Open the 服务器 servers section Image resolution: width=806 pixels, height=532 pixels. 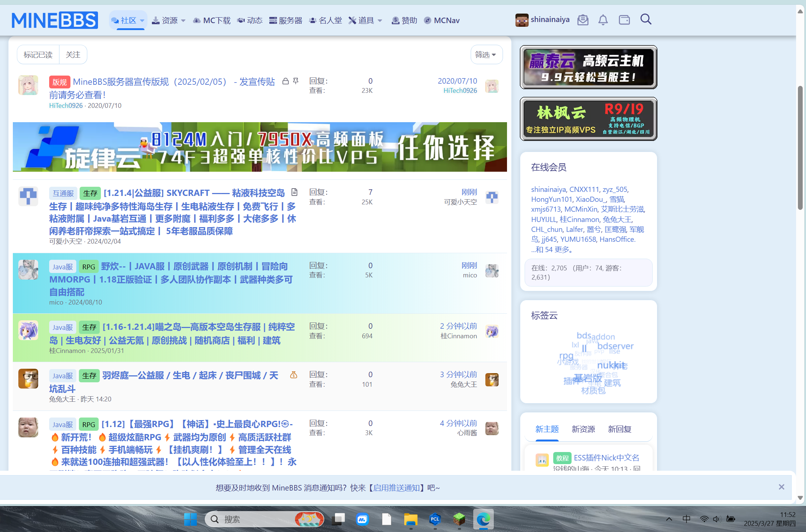[286, 21]
